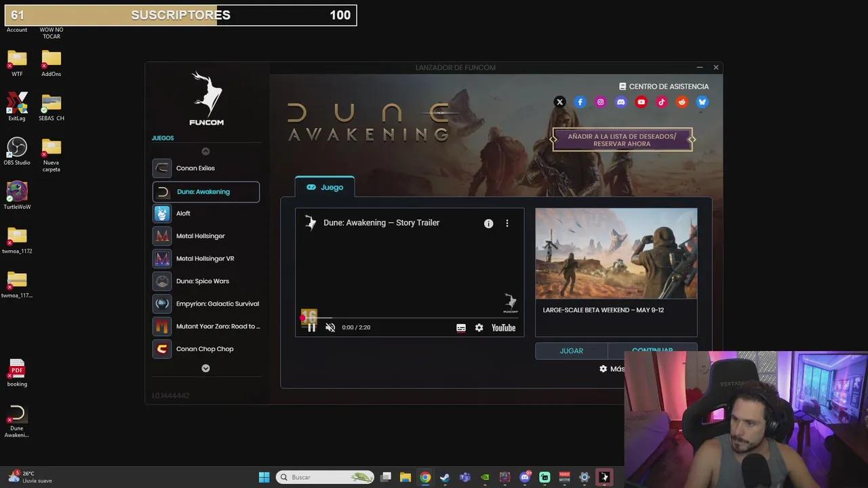Open the weather widget on the taskbar
This screenshot has height=488, width=868.
[x=30, y=477]
